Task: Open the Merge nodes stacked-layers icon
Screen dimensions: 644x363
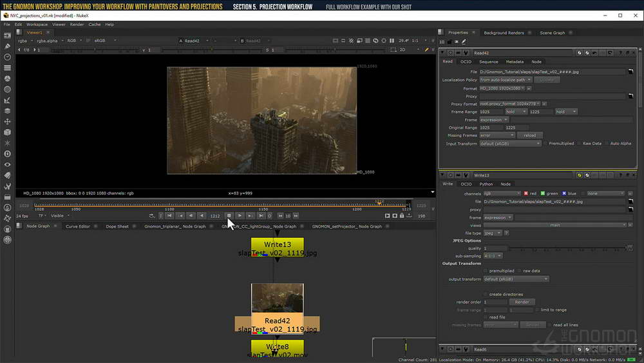Action: pos(7,111)
